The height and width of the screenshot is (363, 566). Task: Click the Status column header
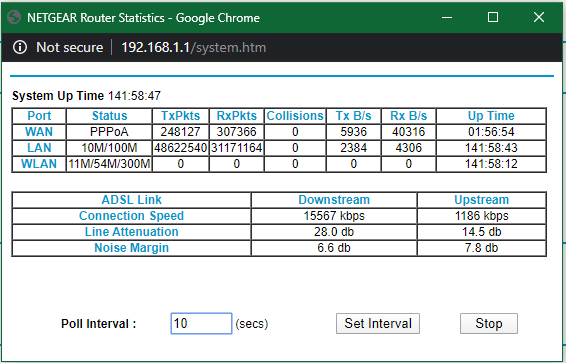pyautogui.click(x=109, y=116)
